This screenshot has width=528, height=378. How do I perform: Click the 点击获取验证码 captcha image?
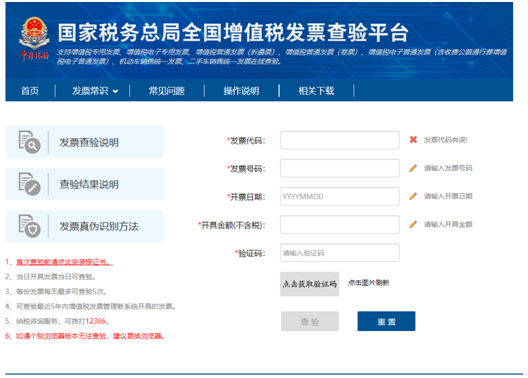[x=309, y=284]
